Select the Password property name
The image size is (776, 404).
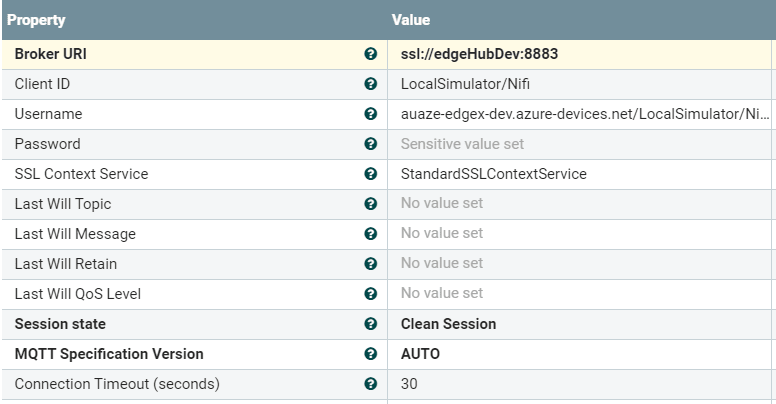coord(48,144)
